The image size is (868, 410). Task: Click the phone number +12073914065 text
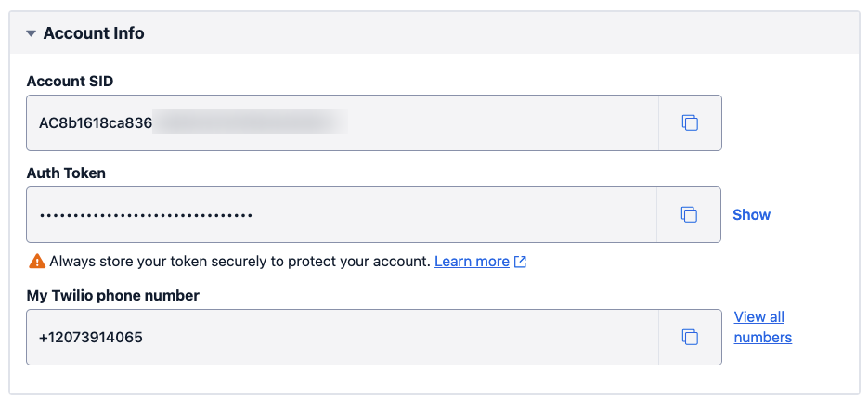pyautogui.click(x=91, y=338)
